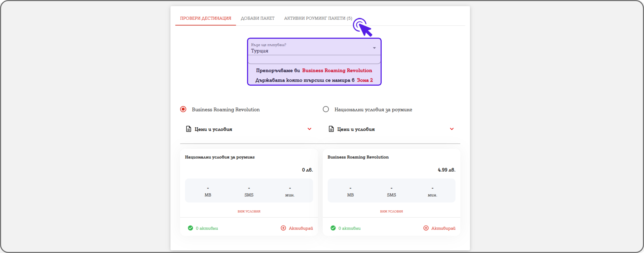Screen dimensions: 644x253
Task: Click the plus icon on the Национални card
Action: (283, 228)
